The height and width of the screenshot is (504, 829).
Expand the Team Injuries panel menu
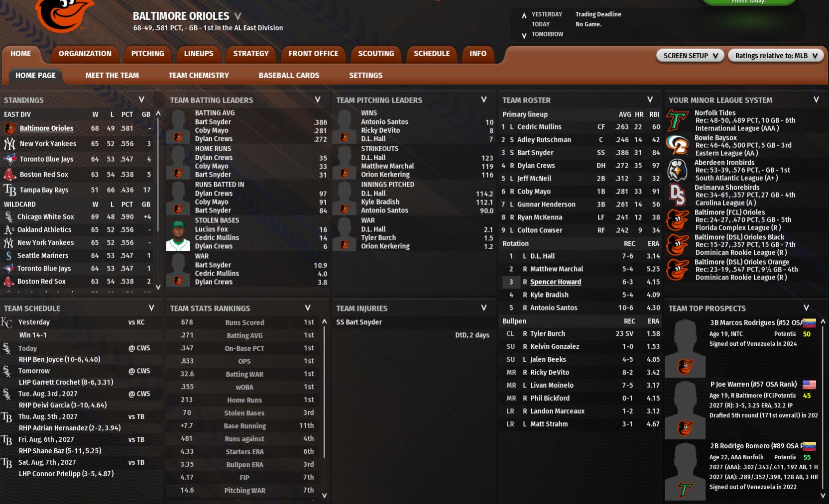(483, 308)
